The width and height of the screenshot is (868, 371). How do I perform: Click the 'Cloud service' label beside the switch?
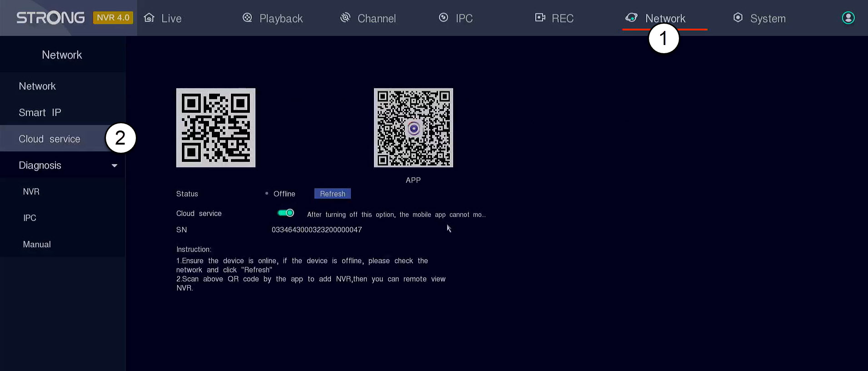(199, 213)
